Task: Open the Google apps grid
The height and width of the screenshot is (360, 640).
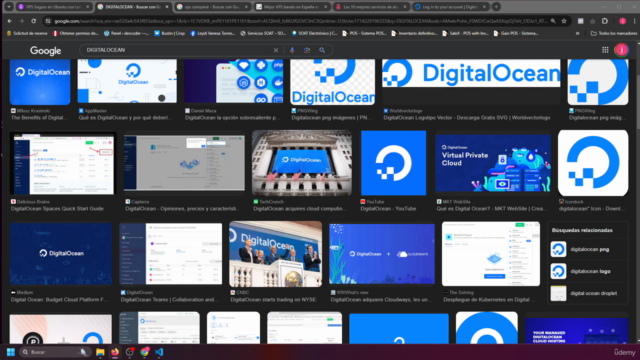Action: 605,50
